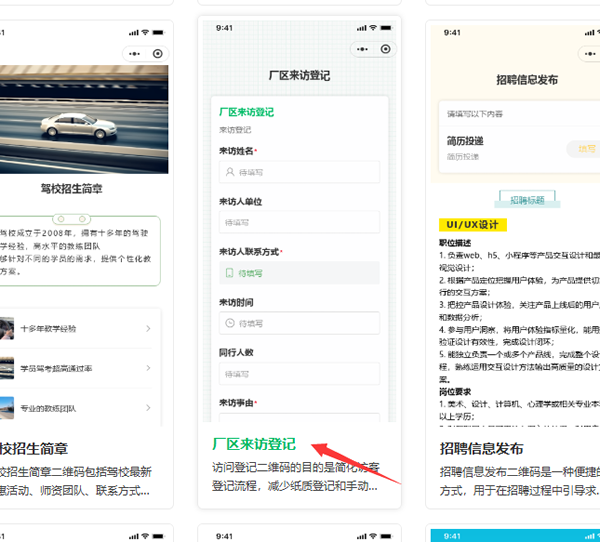The height and width of the screenshot is (542, 600).
Task: Click the three-dots menu in 厂区来访登记 preview
Action: click(x=362, y=49)
